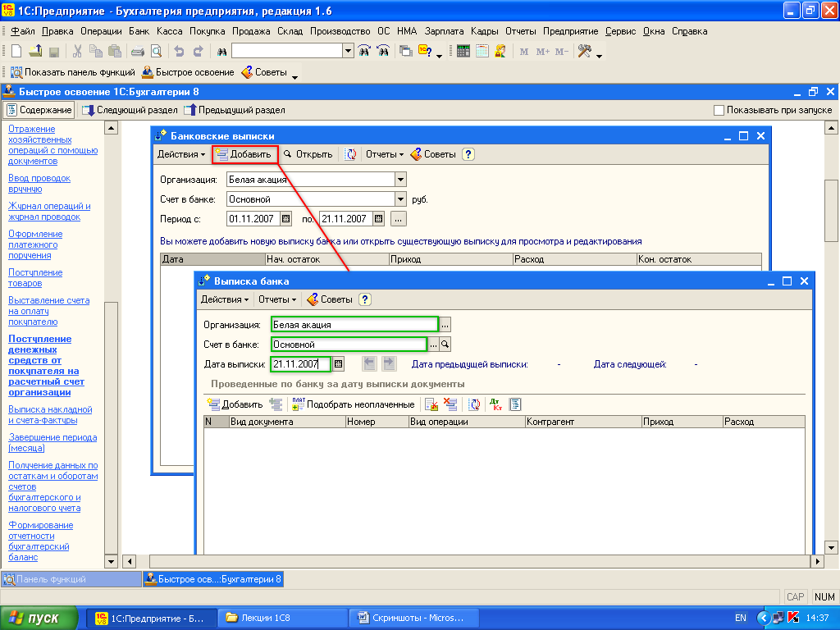Click the Открыть button in Банковские выписки
This screenshot has width=840, height=630.
(308, 154)
